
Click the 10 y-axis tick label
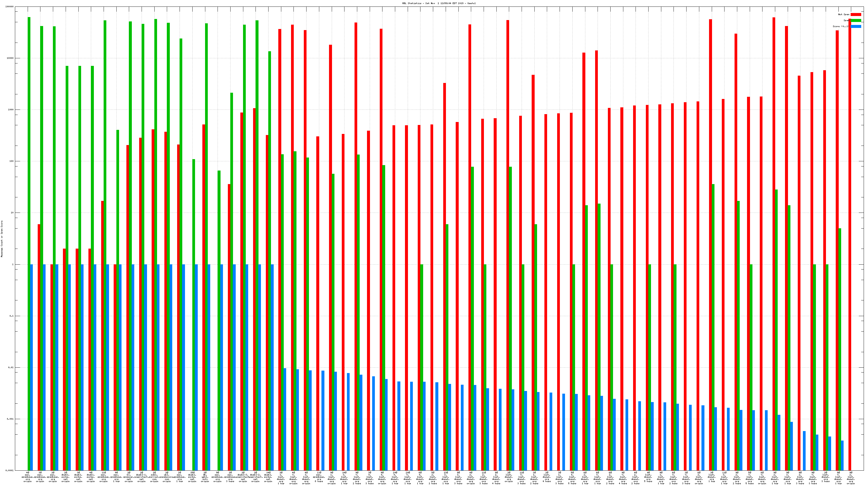coord(12,213)
